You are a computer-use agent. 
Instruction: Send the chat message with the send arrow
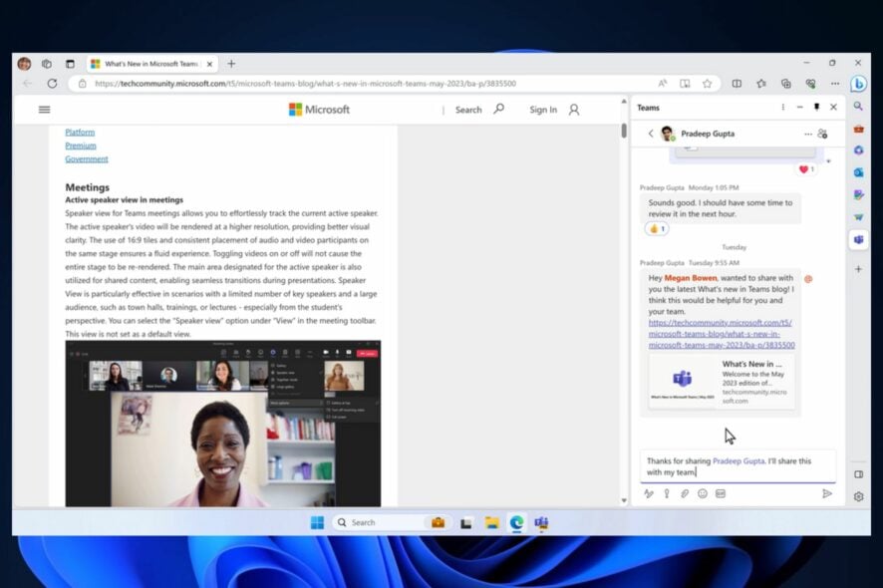click(x=827, y=492)
